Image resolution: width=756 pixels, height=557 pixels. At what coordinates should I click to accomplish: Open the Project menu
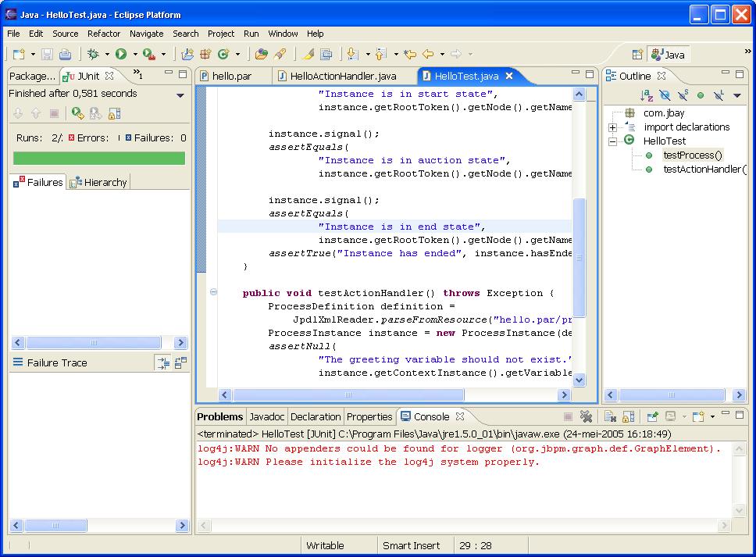[221, 34]
